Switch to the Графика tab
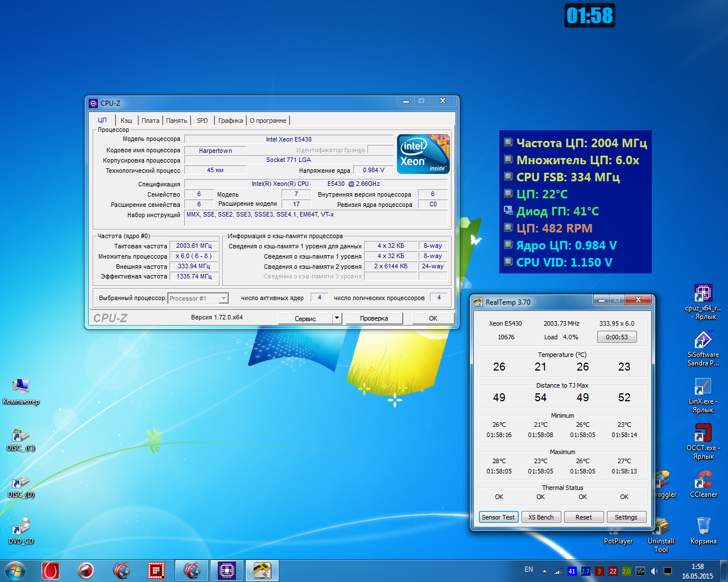Viewport: 728px width, 582px height. (x=230, y=120)
